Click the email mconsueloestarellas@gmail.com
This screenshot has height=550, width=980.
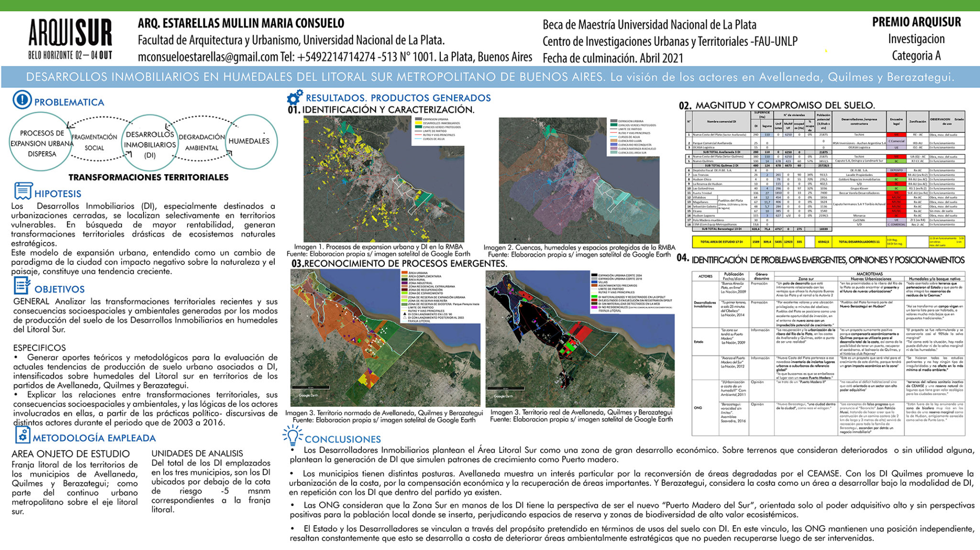208,57
